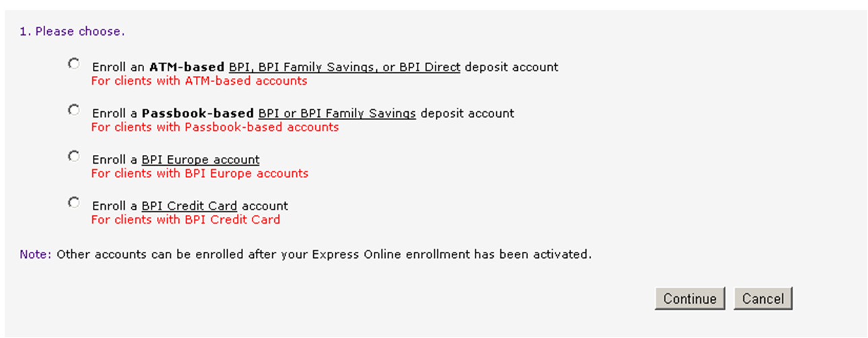Click red text 'For clients with BPI Credit Card'
The width and height of the screenshot is (868, 338).
pyautogui.click(x=185, y=219)
